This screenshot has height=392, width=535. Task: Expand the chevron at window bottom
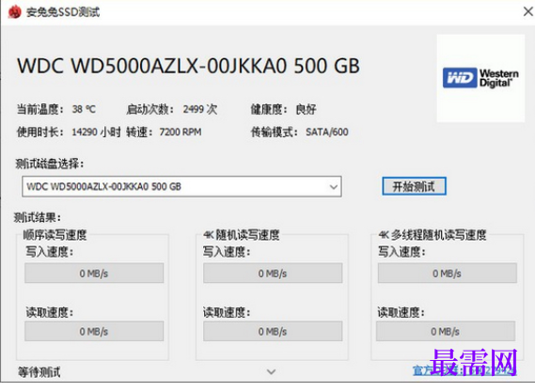point(271,371)
